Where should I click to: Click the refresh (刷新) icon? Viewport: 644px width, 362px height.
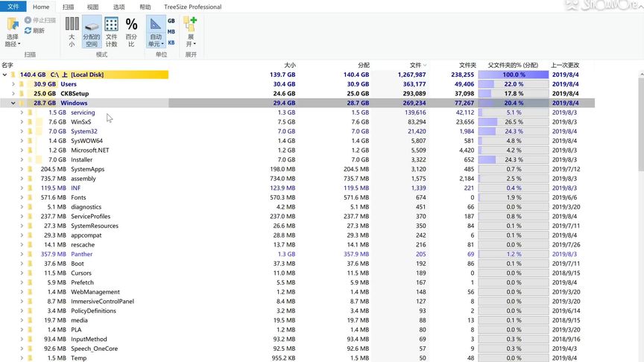(x=28, y=31)
